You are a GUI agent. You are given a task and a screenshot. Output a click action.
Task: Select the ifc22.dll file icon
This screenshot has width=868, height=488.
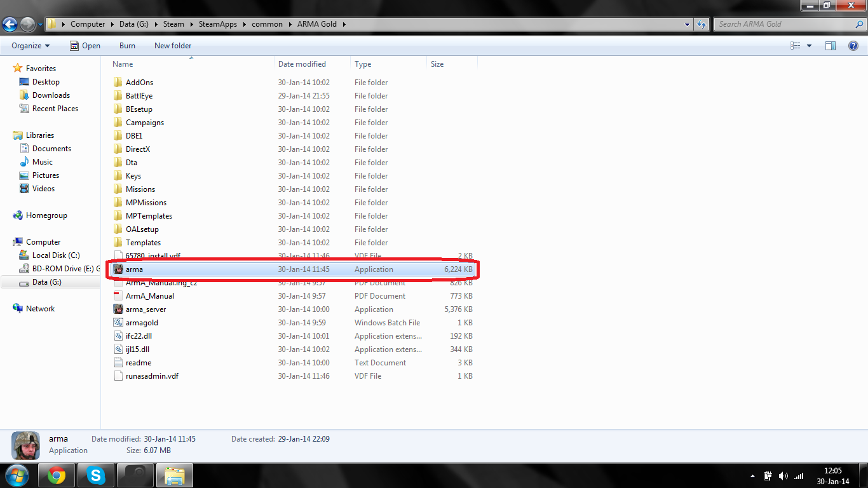tap(118, 336)
